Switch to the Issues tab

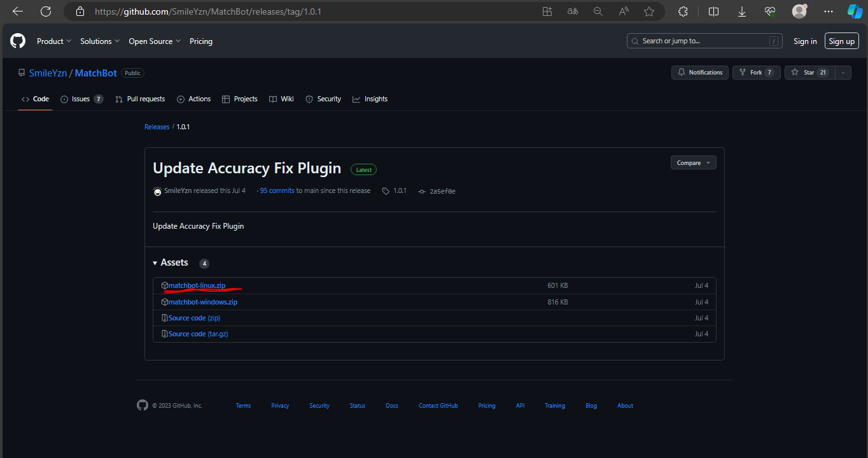81,99
